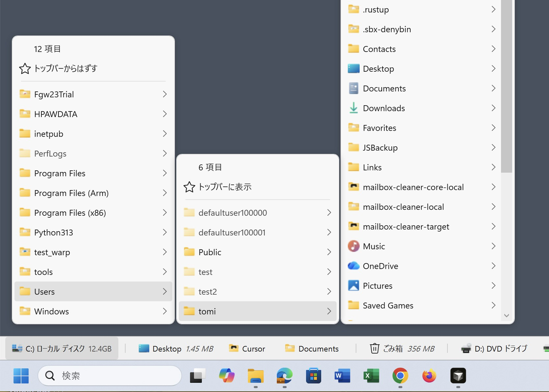Click the OneDrive cloud icon
The image size is (549, 392).
tap(353, 266)
